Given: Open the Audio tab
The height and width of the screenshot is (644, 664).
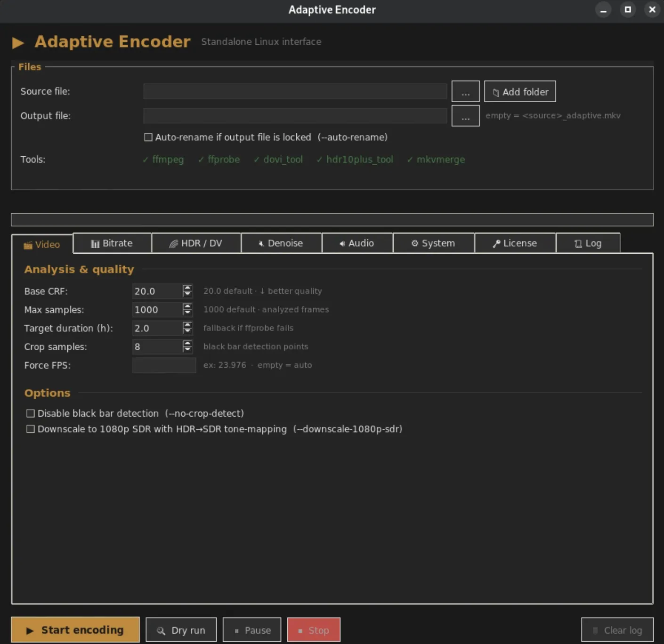Looking at the screenshot, I should (x=357, y=243).
